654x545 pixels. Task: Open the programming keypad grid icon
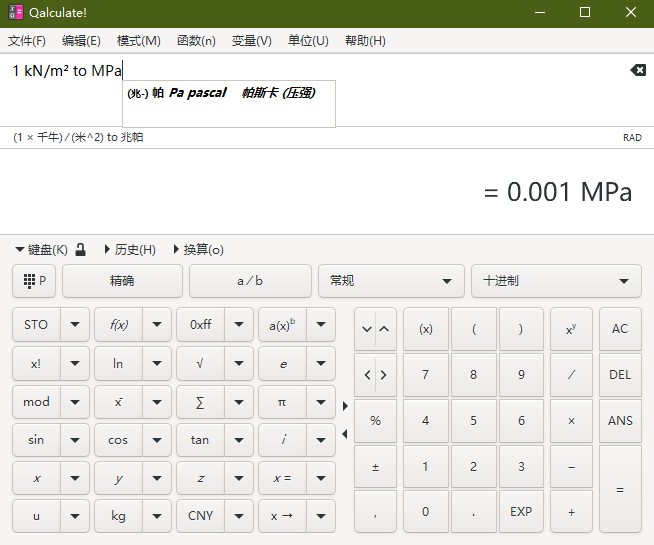34,281
